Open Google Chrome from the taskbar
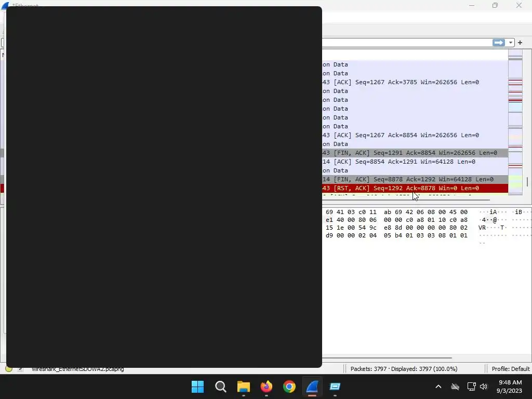Screen dimensions: 532x399 289,387
